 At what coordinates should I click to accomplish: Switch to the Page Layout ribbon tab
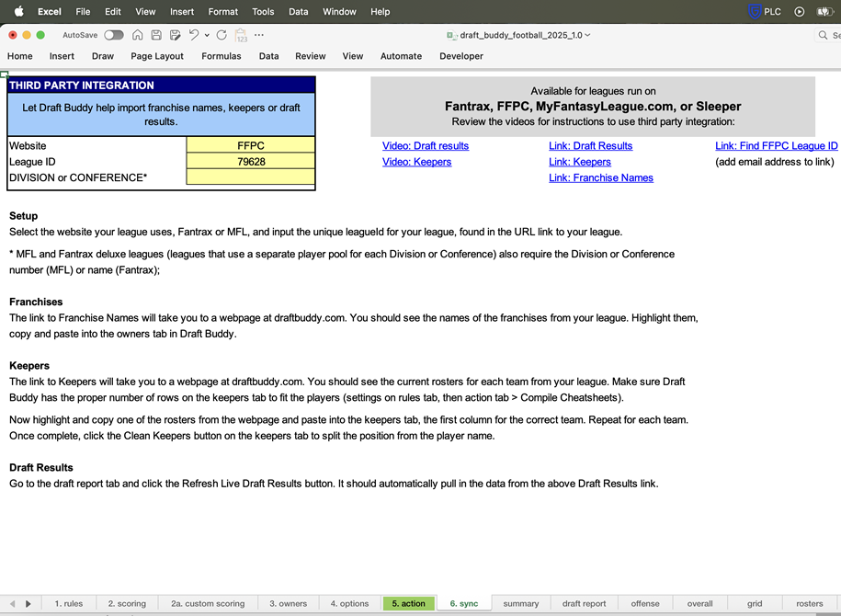(157, 56)
